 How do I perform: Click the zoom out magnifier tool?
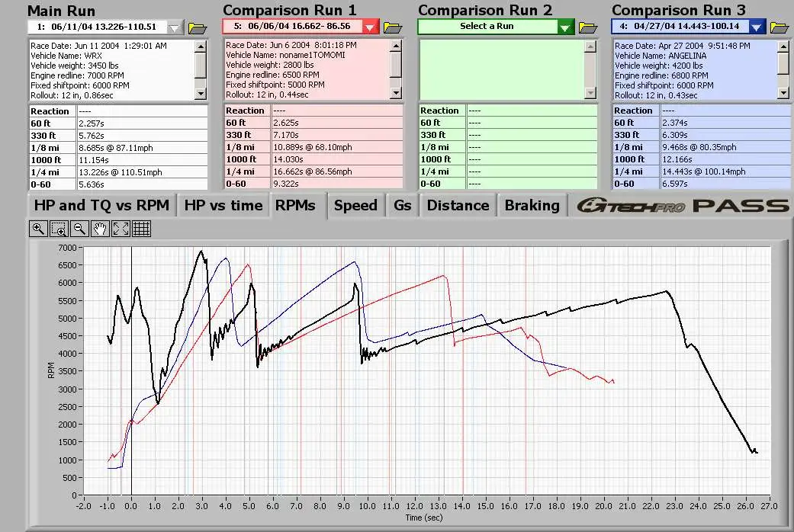pos(79,228)
